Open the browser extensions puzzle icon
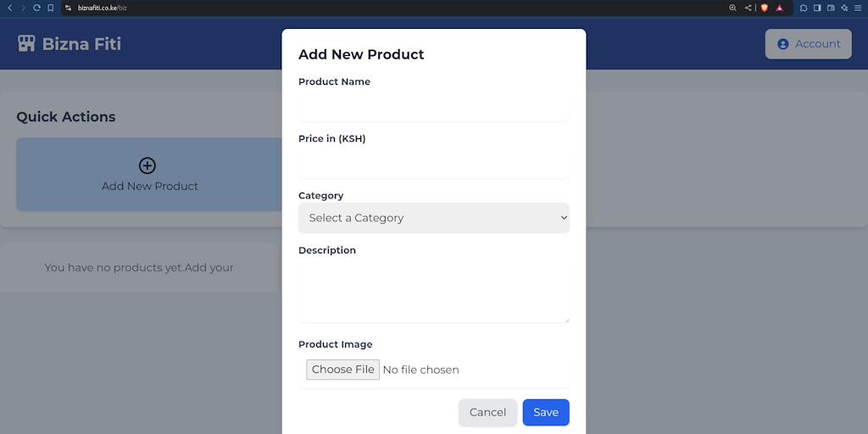Screen dimensions: 868x434 [x=804, y=8]
